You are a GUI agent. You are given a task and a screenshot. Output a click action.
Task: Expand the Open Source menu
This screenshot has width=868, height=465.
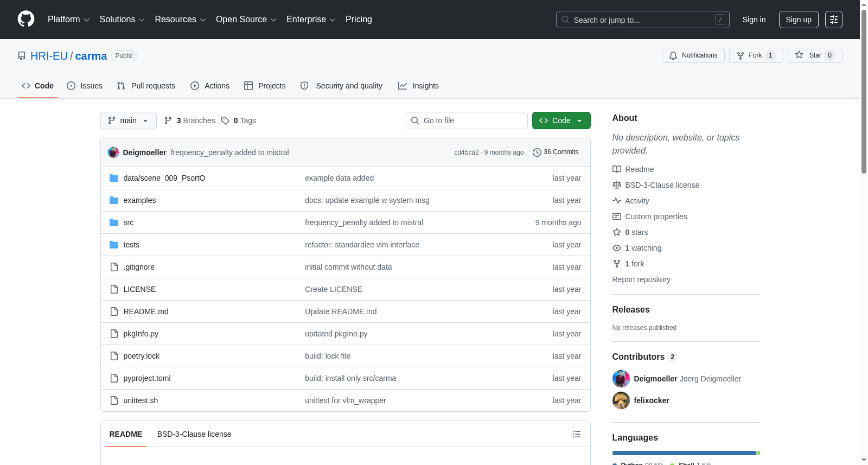point(246,20)
